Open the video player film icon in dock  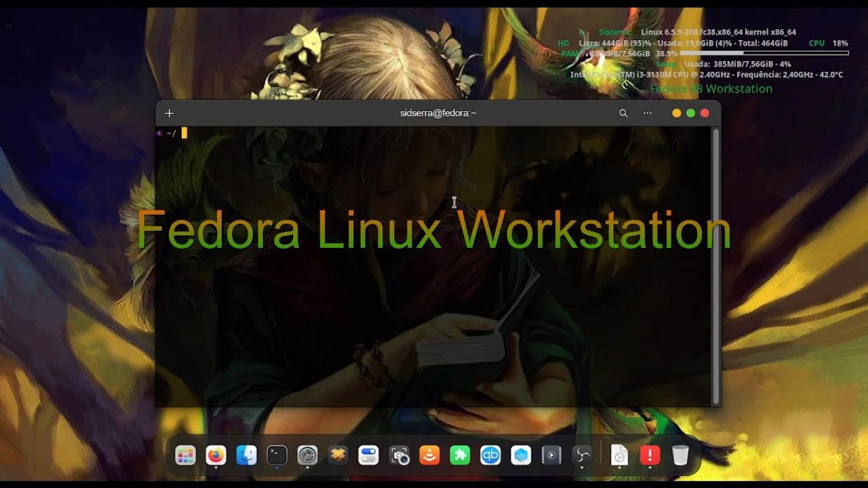[x=551, y=455]
